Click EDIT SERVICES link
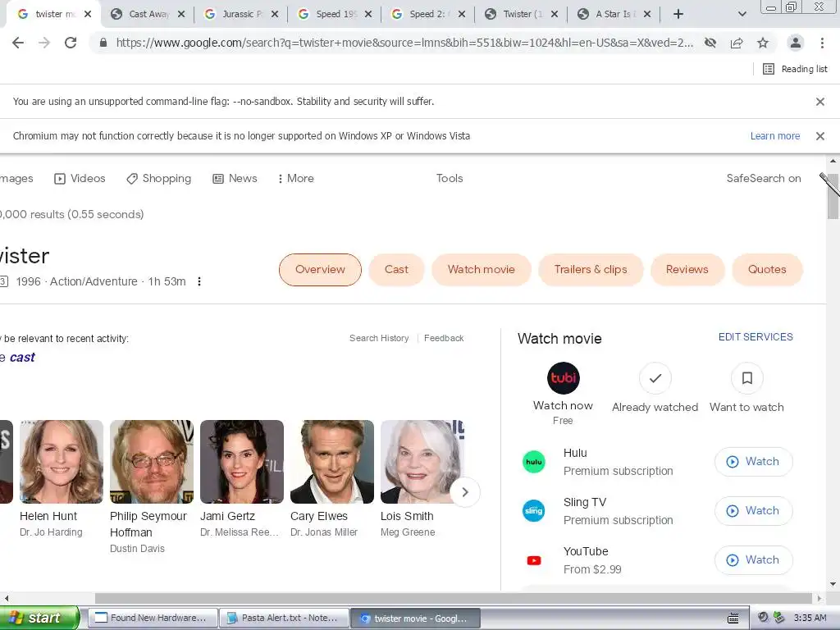The width and height of the screenshot is (840, 630). (756, 337)
